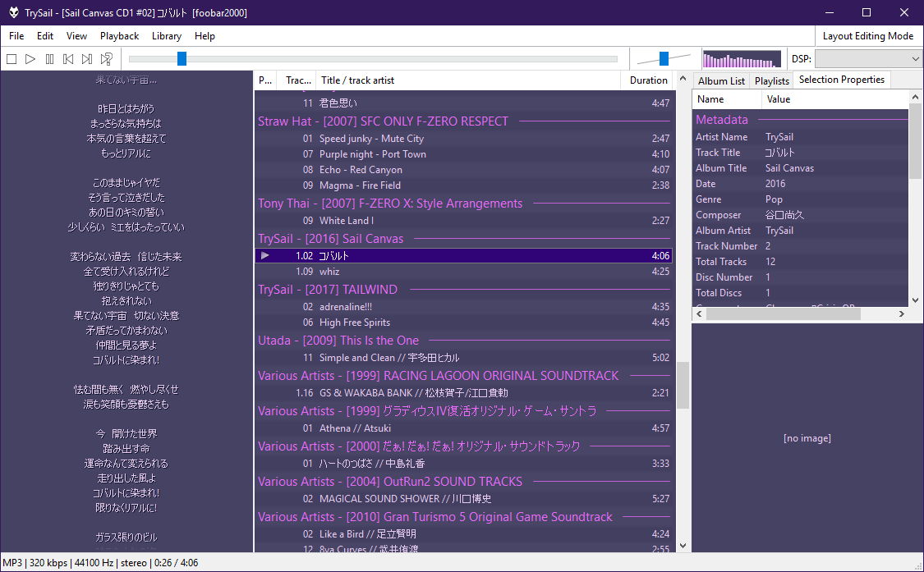Viewport: 924px width, 572px height.
Task: Select the 'Simple and Clean' track
Action: click(464, 358)
